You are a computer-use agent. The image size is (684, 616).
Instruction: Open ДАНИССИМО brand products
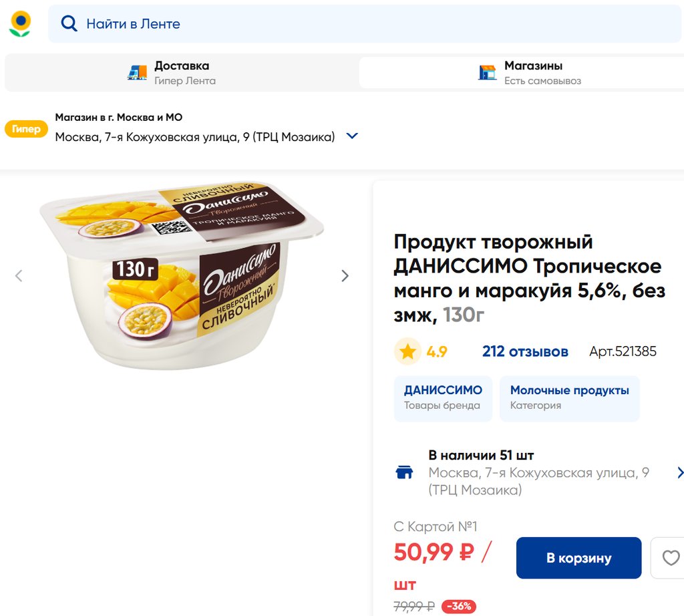pos(442,398)
